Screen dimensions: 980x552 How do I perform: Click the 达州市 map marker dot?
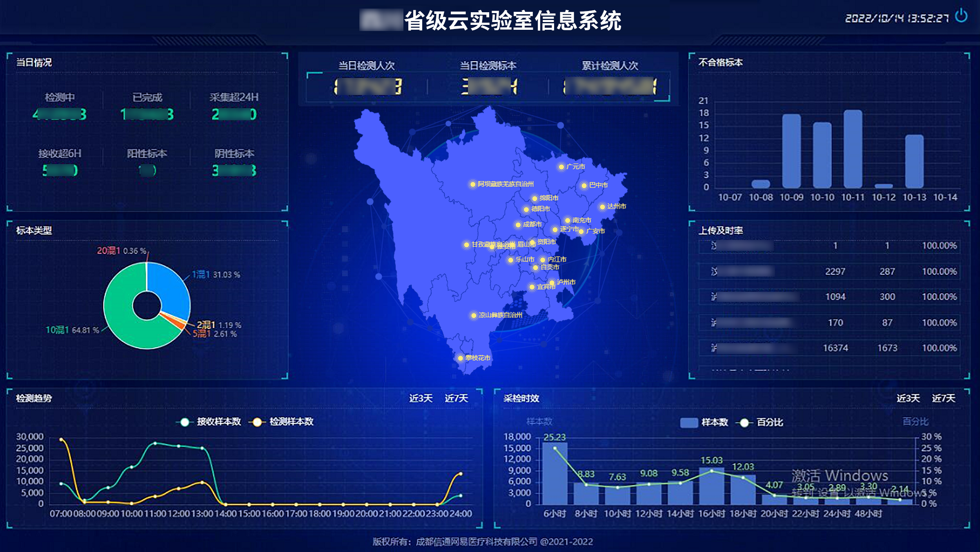(602, 207)
